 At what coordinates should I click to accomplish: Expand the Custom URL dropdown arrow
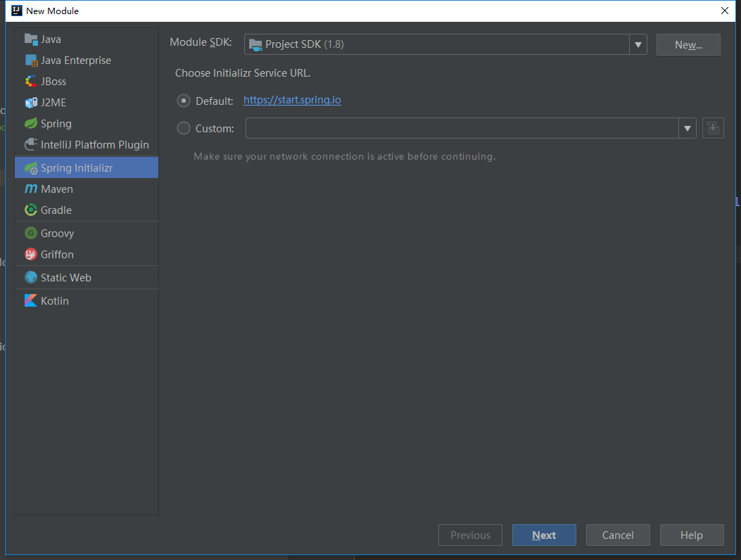click(x=688, y=128)
